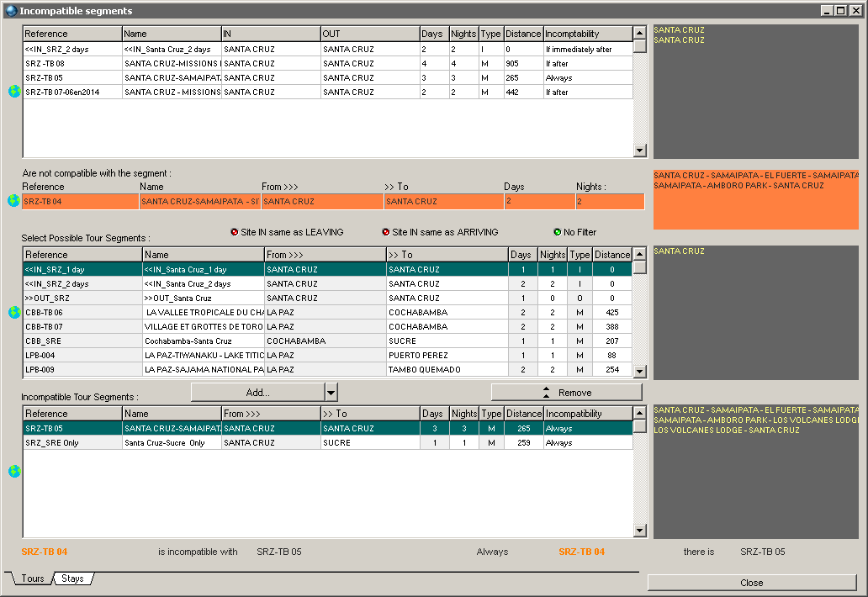
Task: Click the globe icon beside the Incompatible Tour Segments table
Action: click(x=14, y=472)
